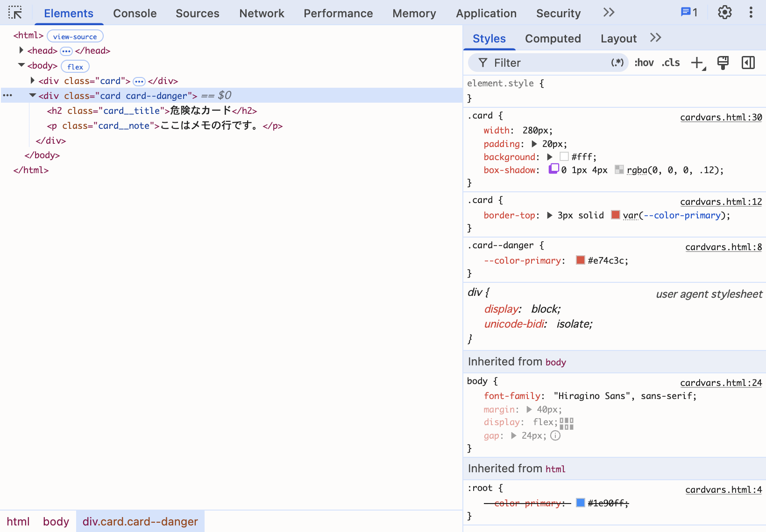Expand the background shorthand property
766x532 pixels.
tap(550, 157)
